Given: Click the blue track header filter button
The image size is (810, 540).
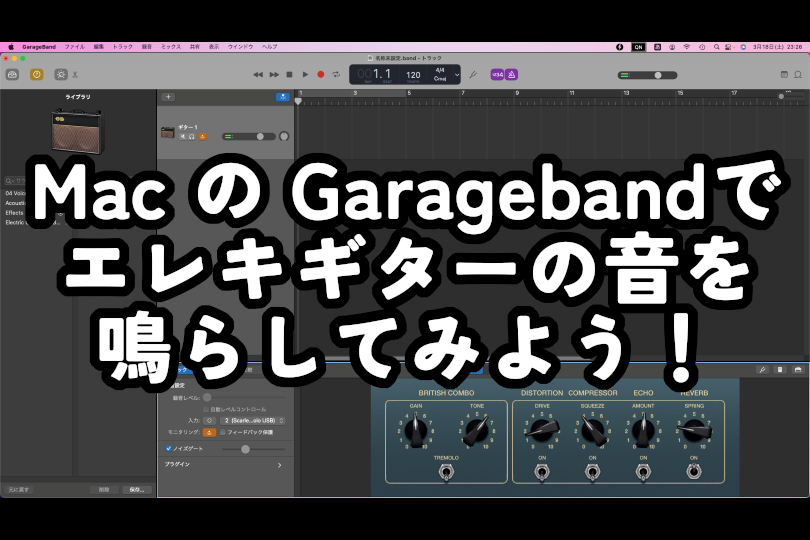Looking at the screenshot, I should click(x=283, y=97).
